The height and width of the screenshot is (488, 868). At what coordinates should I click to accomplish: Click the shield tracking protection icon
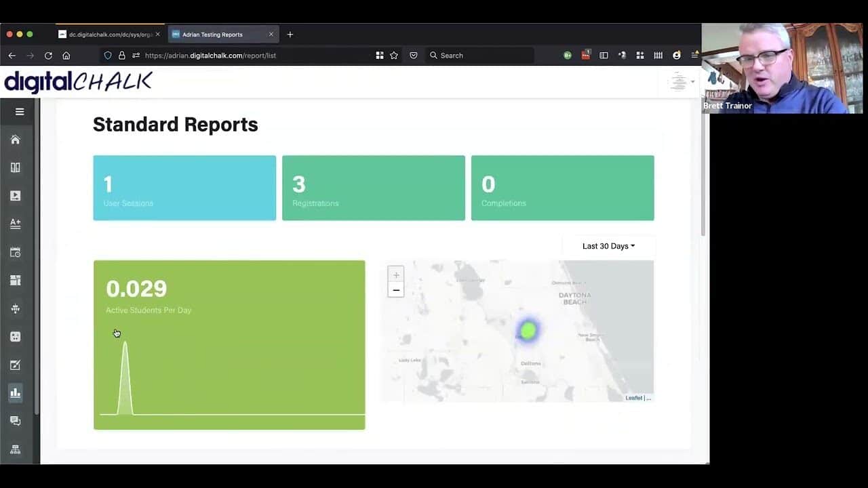pyautogui.click(x=107, y=56)
